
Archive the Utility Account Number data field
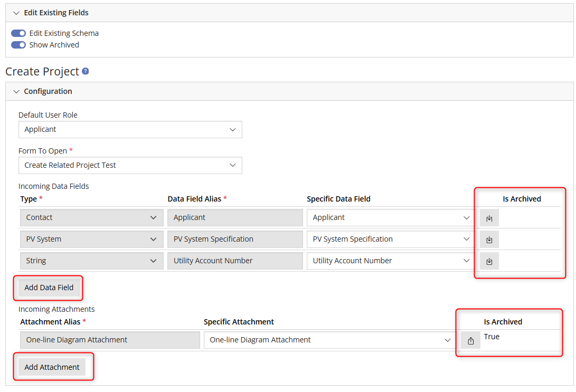tap(489, 261)
